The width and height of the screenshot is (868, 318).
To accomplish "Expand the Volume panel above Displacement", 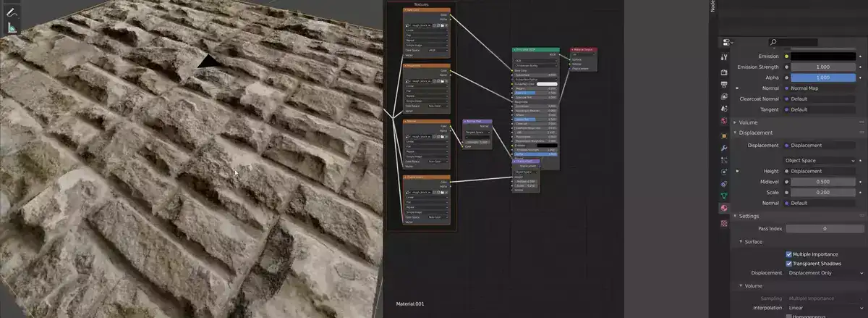I will [735, 122].
